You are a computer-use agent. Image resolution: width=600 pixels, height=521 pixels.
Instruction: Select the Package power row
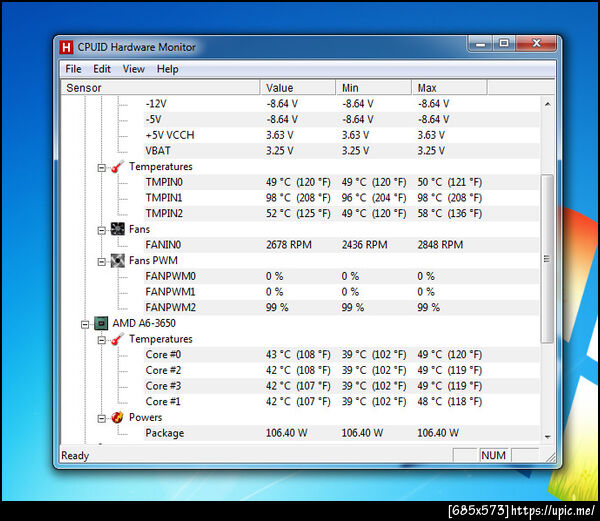tap(342, 433)
